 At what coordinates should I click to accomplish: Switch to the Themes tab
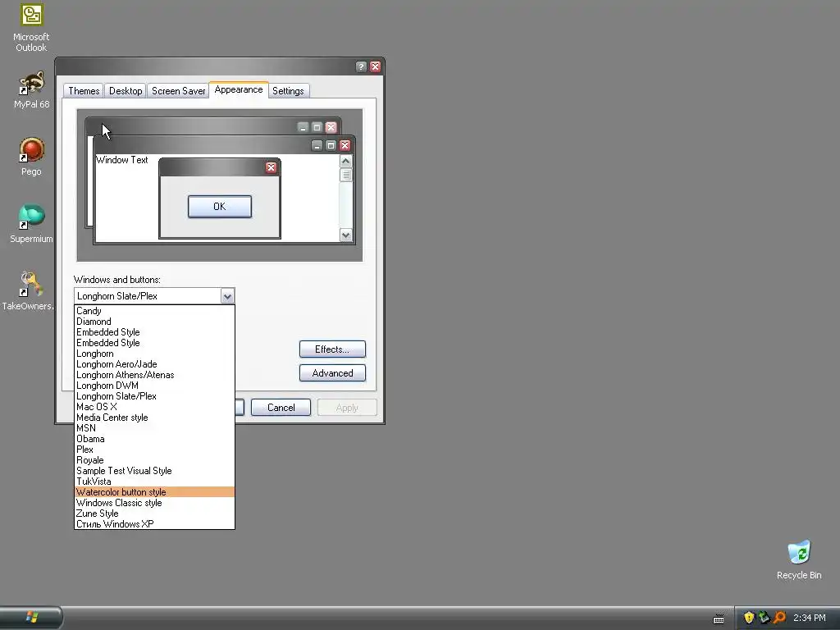84,91
